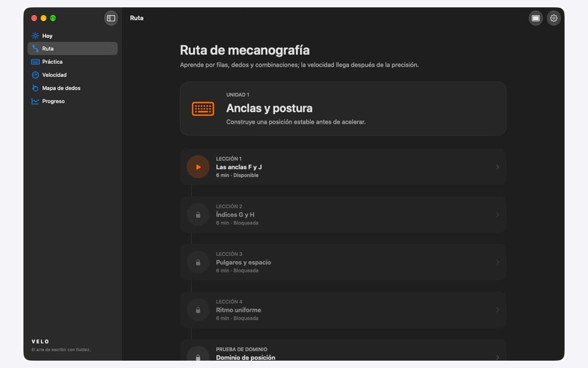Open the chevron on Ritmo uniforme
Screen dimensions: 588x368
[498, 310]
